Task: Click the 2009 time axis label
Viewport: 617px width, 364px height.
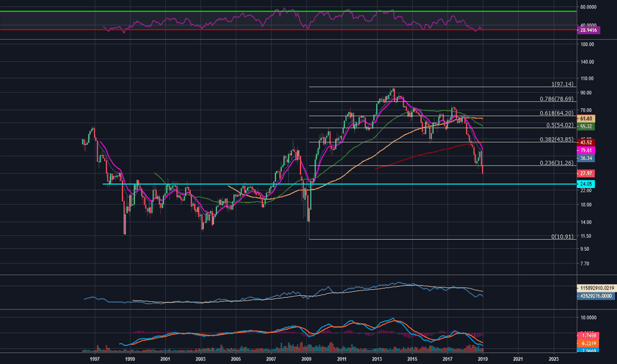Action: pyautogui.click(x=306, y=359)
